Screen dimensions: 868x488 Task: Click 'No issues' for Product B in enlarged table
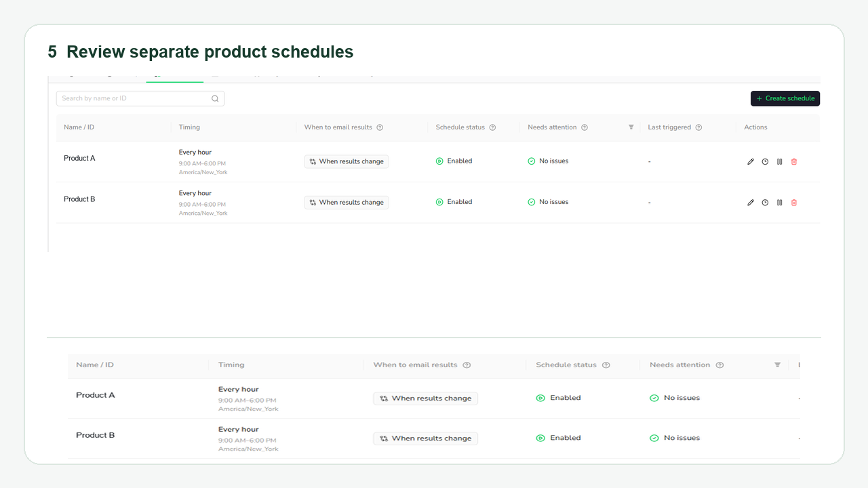pyautogui.click(x=675, y=438)
